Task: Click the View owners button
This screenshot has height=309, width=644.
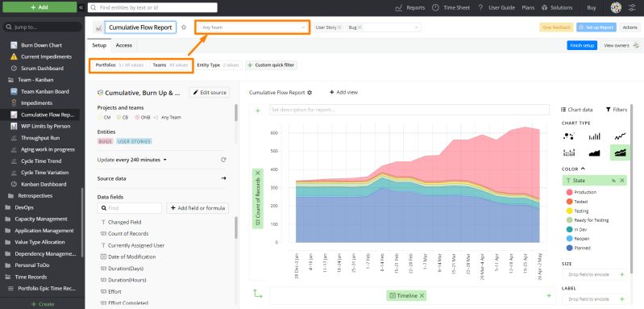Action: pos(621,45)
